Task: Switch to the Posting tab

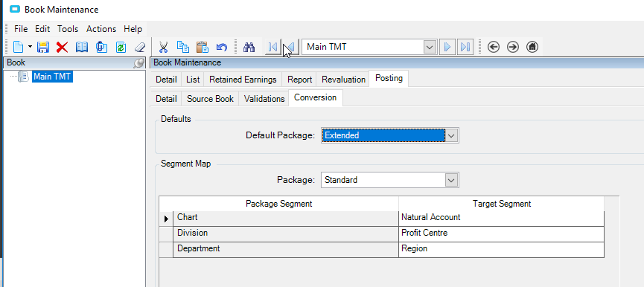Action: pyautogui.click(x=389, y=78)
